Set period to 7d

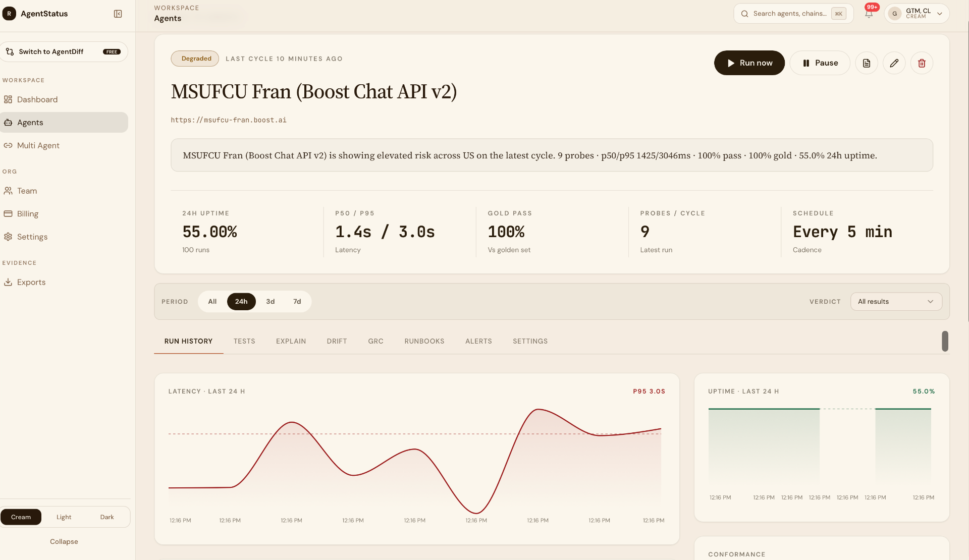pyautogui.click(x=297, y=301)
